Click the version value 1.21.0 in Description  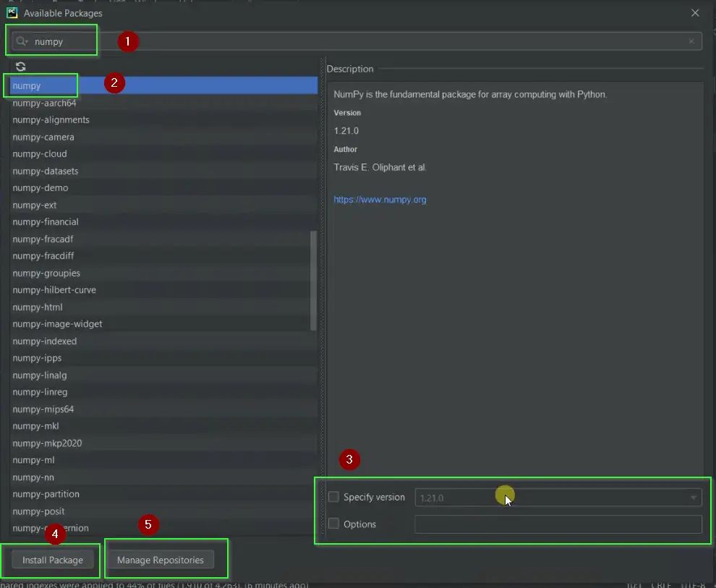(x=346, y=131)
